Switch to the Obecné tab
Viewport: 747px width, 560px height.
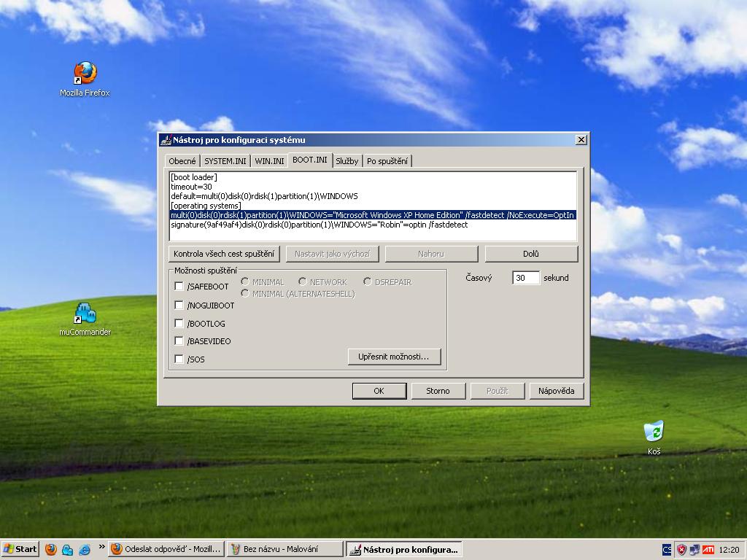tap(182, 161)
